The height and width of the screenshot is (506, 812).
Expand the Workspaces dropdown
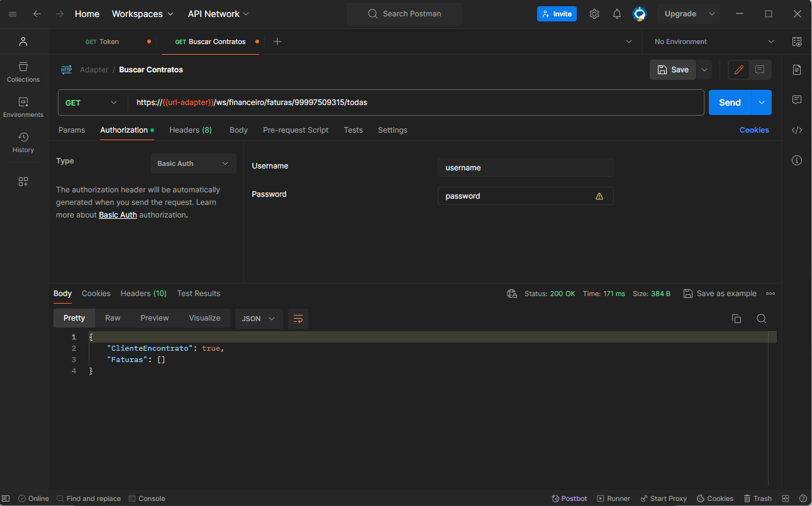143,14
